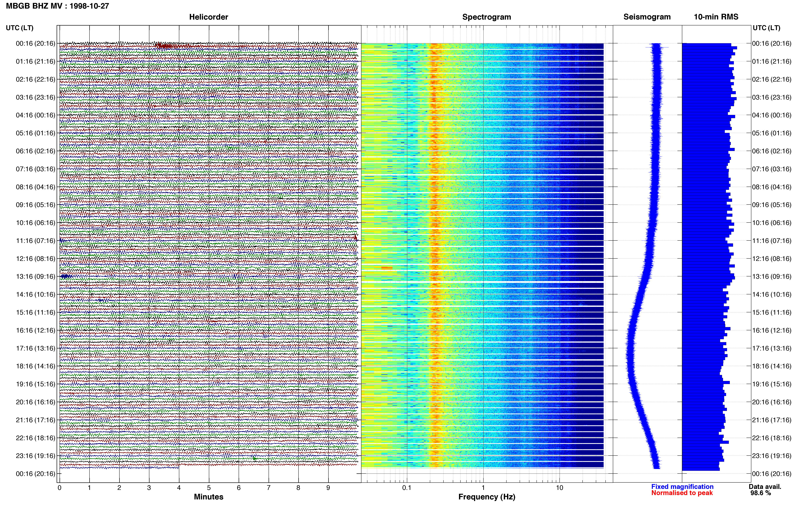Click Helicorder time label 04:16 (00:16)

point(36,115)
